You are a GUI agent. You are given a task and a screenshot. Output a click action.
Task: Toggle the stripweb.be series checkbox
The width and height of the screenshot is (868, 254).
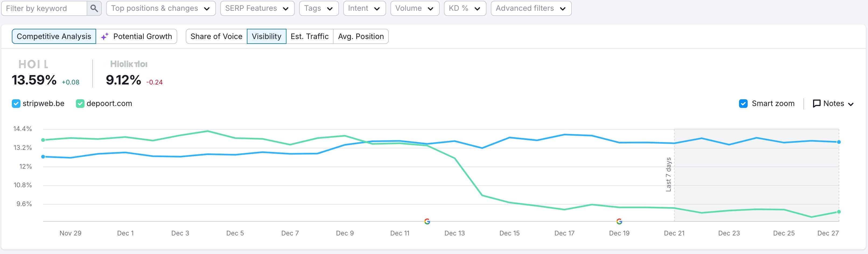[x=16, y=103]
